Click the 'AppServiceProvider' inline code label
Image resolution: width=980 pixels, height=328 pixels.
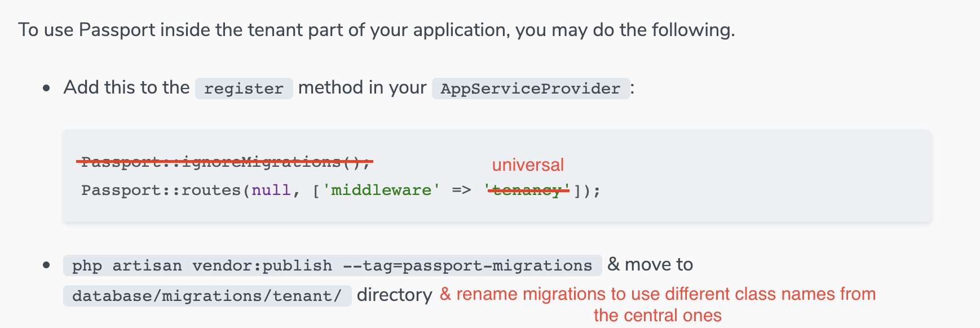pyautogui.click(x=530, y=88)
